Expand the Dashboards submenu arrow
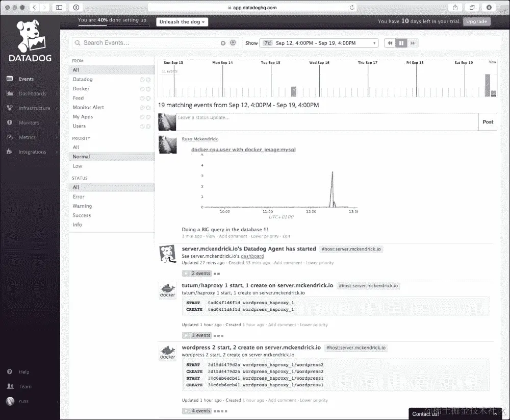 (57, 94)
